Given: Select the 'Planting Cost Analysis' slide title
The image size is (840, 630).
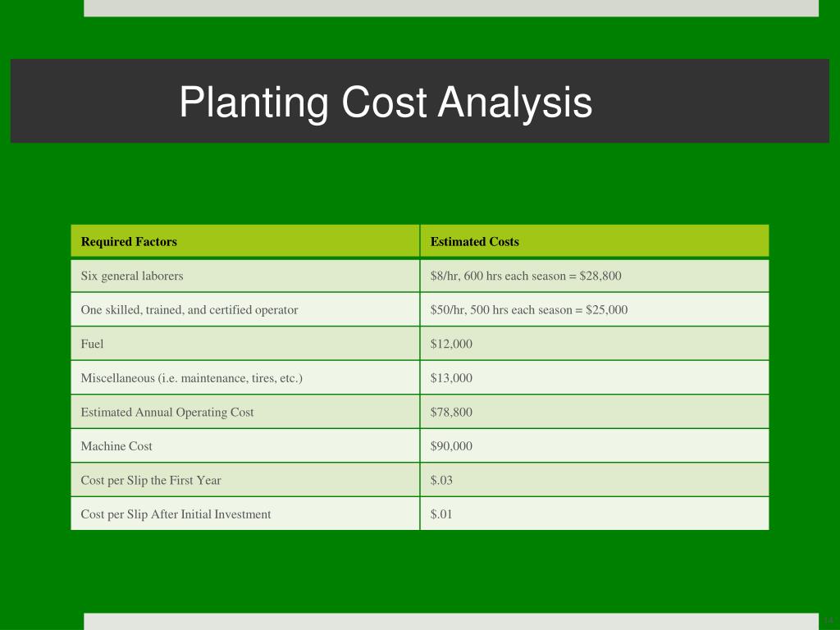Looking at the screenshot, I should pyautogui.click(x=386, y=103).
